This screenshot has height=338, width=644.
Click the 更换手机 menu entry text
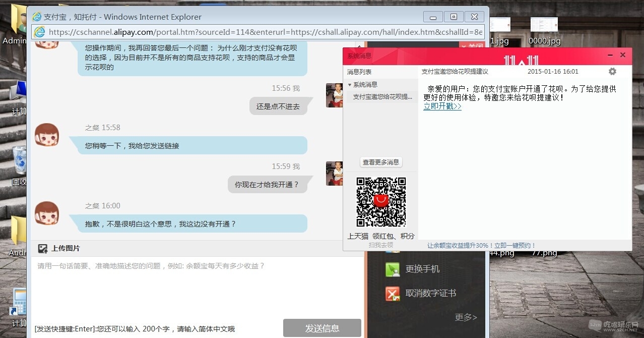pos(422,269)
